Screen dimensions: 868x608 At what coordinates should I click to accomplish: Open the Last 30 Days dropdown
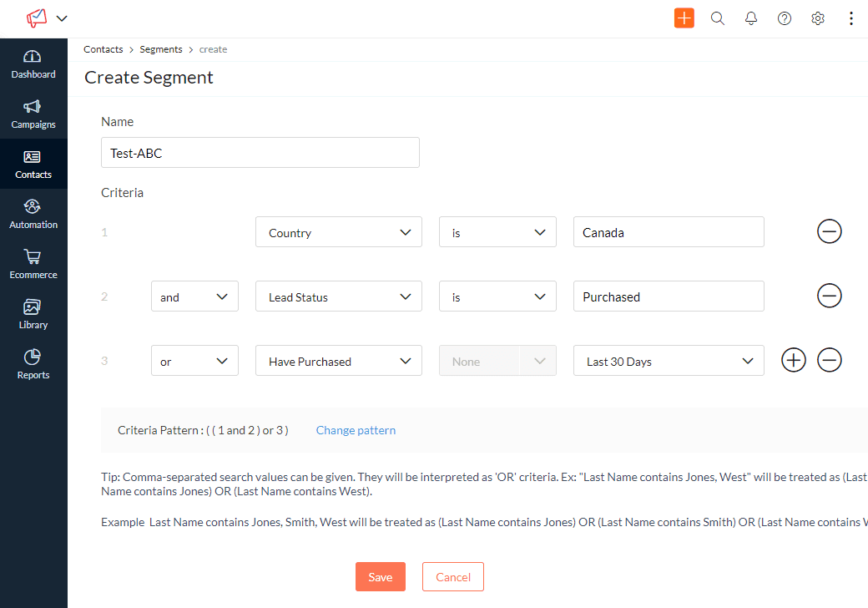click(x=668, y=360)
